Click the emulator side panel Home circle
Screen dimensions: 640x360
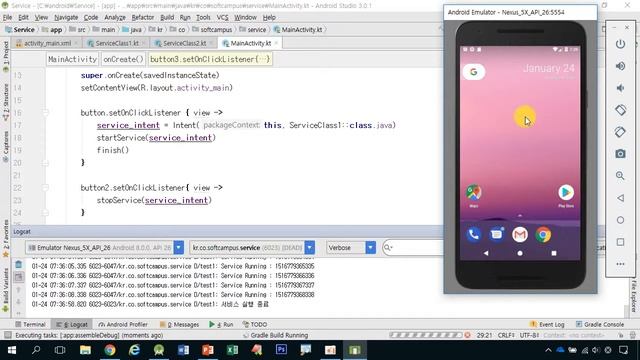(620, 220)
